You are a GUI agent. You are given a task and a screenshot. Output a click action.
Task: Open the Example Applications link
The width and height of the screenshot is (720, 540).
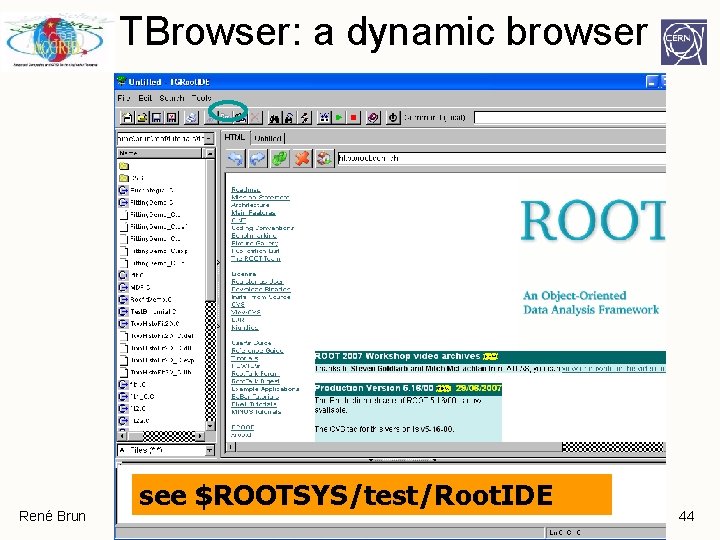[265, 389]
